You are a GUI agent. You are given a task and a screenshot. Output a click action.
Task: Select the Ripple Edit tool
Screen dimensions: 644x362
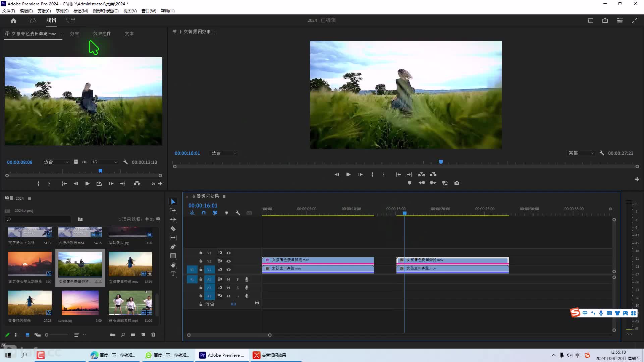(173, 220)
